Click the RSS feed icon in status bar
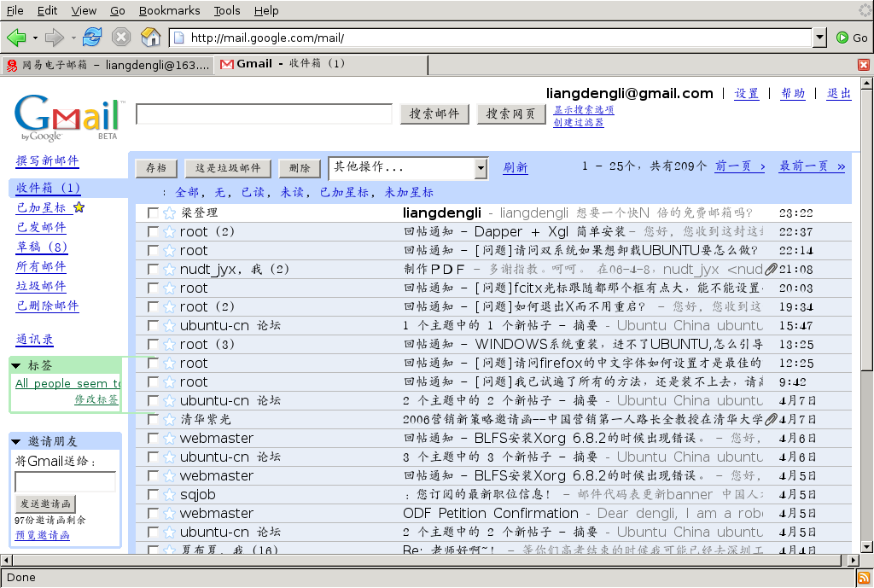874x588 pixels. tap(864, 578)
